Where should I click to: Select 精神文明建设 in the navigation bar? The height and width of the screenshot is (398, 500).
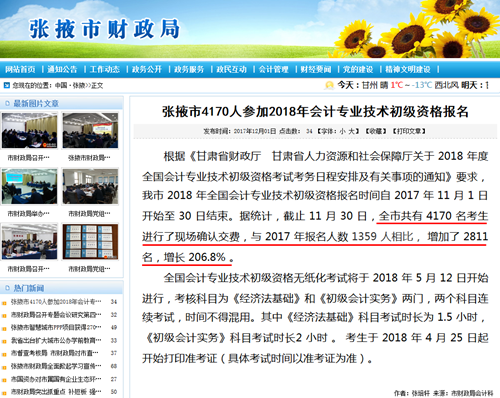click(x=408, y=69)
